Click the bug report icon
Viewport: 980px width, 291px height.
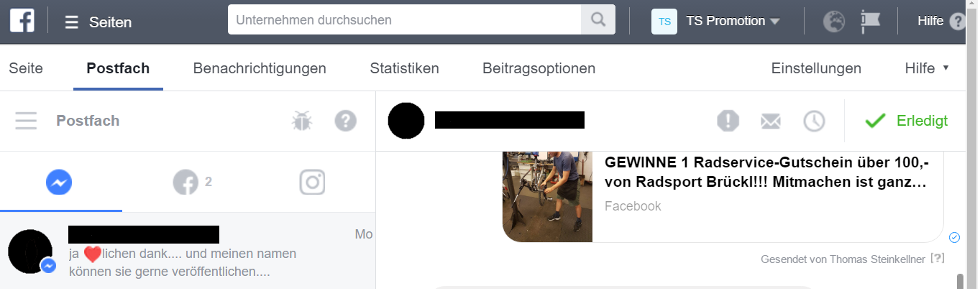click(301, 121)
